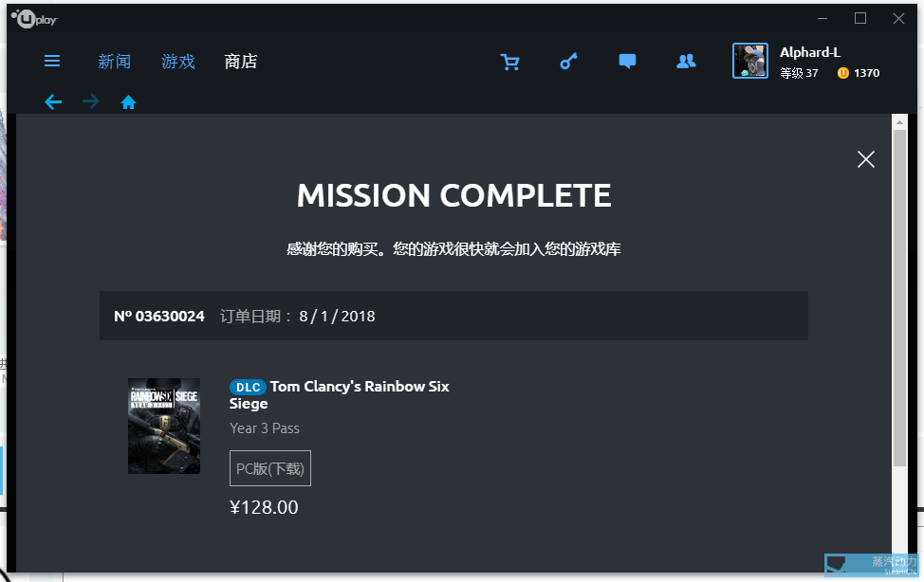This screenshot has width=924, height=582.
Task: Go forward with the right arrow
Action: tap(91, 102)
